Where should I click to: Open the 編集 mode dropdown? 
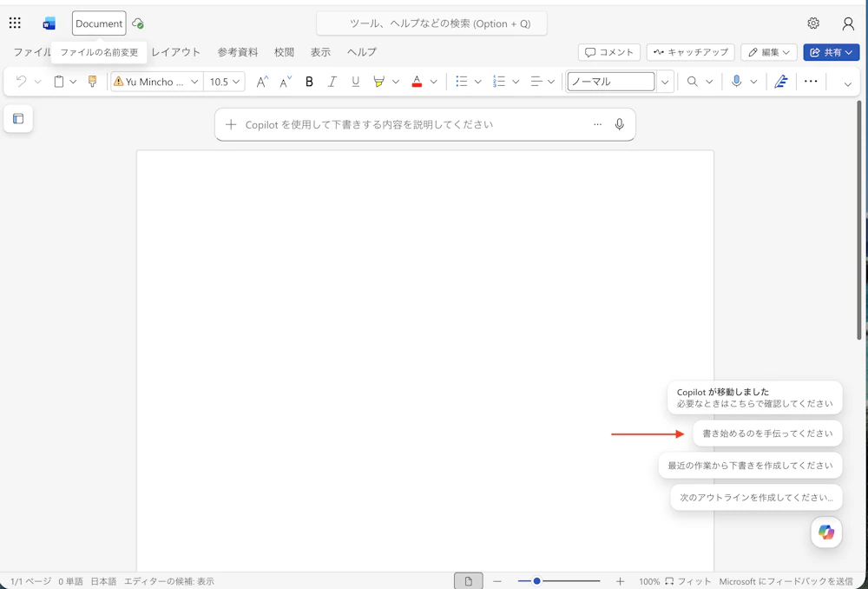pos(769,52)
